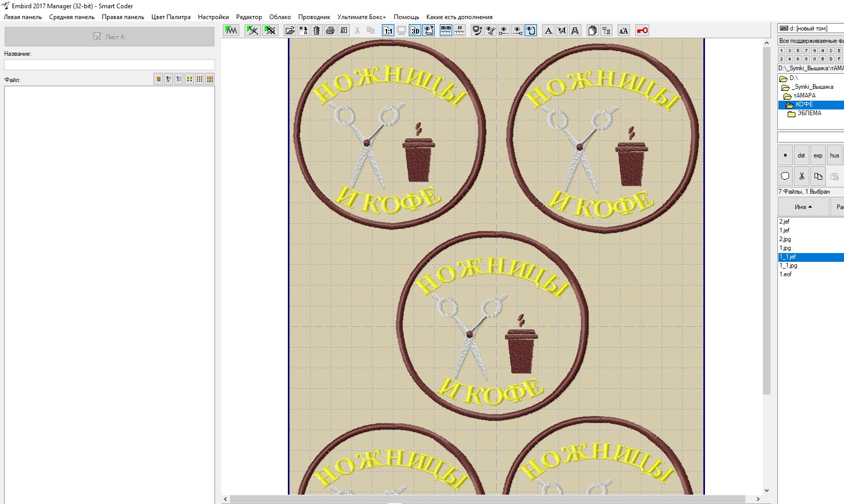Click the vertical scrollbar down arrow of preview

pos(766,491)
